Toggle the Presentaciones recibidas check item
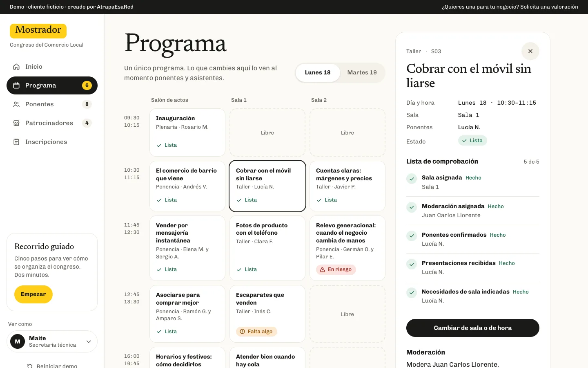Viewport: 588px width, 368px height. coord(412,264)
